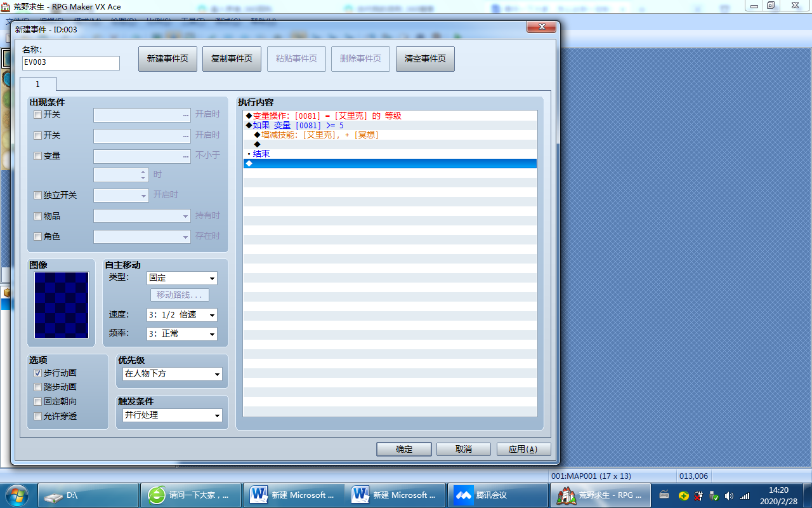Click the 清空事件页 button
This screenshot has width=812, height=508.
coord(425,58)
